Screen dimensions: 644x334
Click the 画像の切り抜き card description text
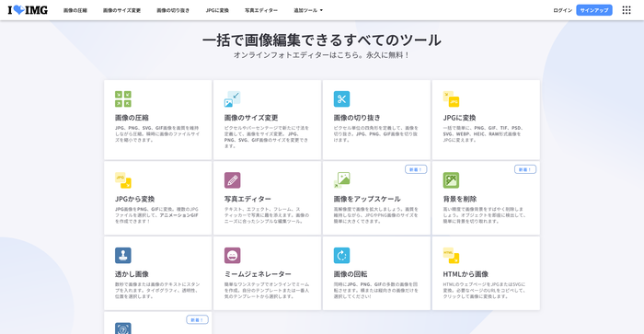375,134
